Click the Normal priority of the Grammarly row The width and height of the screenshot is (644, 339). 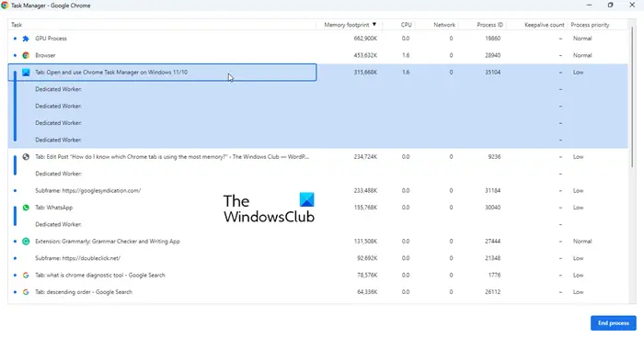(582, 242)
